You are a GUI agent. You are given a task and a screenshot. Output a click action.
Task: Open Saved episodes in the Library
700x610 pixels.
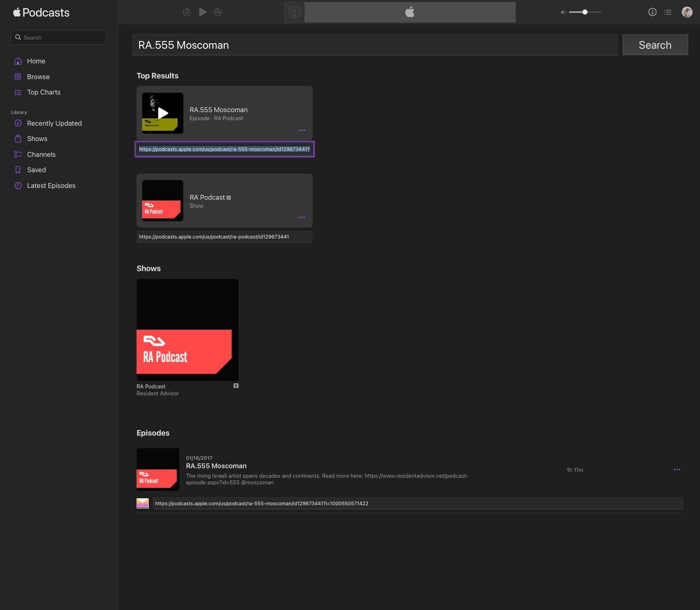(37, 170)
